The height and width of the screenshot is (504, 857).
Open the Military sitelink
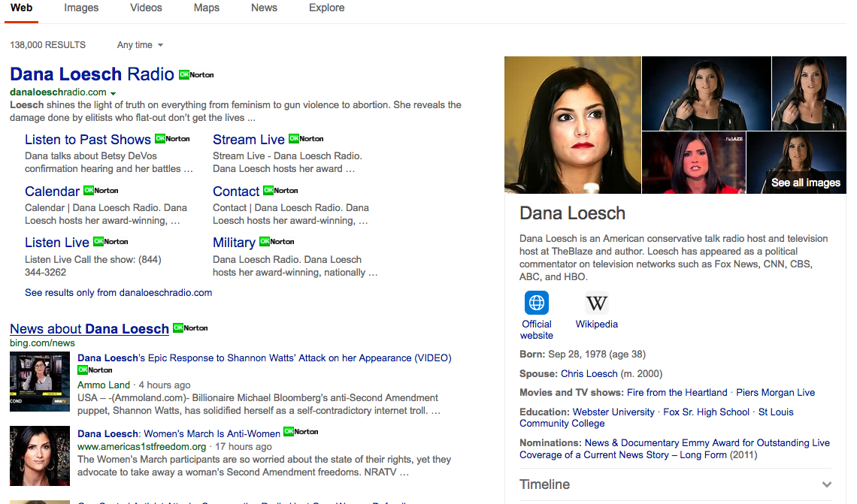tap(234, 243)
